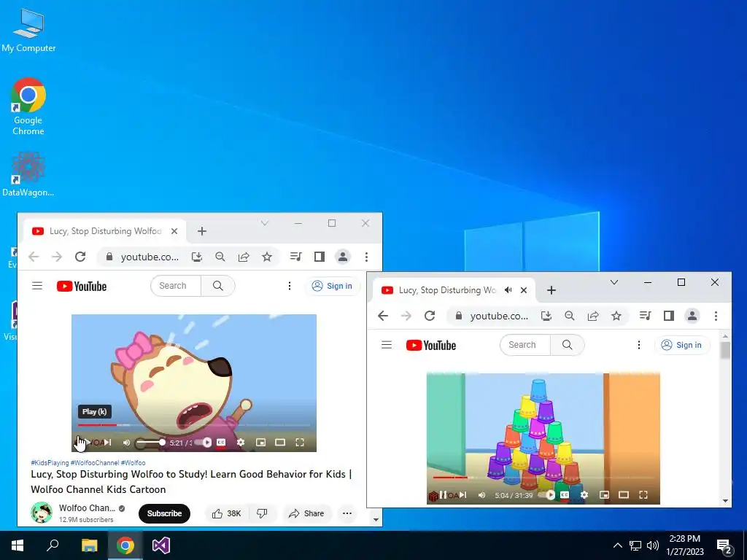The height and width of the screenshot is (560, 747).
Task: Open the share icon in the left window's address bar
Action: [244, 257]
